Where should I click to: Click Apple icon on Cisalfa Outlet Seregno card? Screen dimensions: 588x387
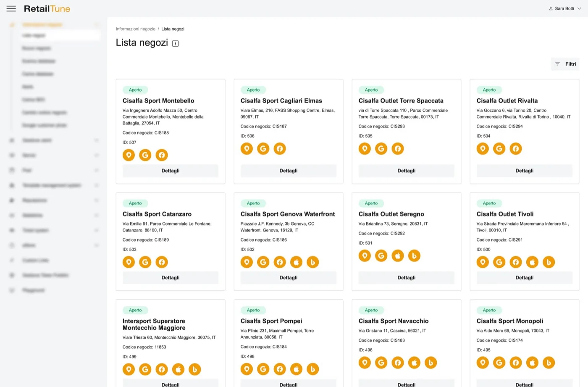point(398,255)
